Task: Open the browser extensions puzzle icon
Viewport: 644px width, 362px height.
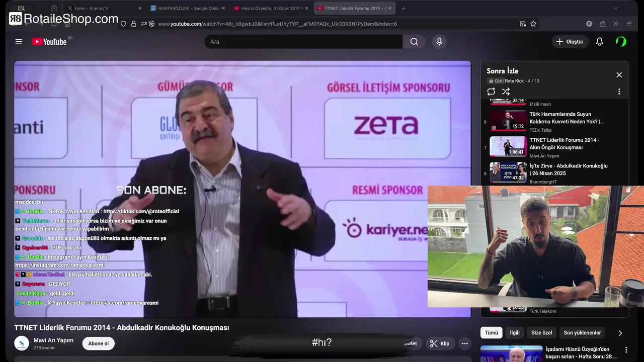Action: coord(602,24)
